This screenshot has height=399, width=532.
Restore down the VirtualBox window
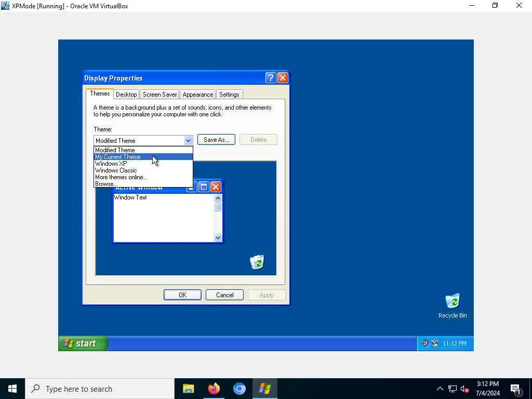click(x=495, y=5)
